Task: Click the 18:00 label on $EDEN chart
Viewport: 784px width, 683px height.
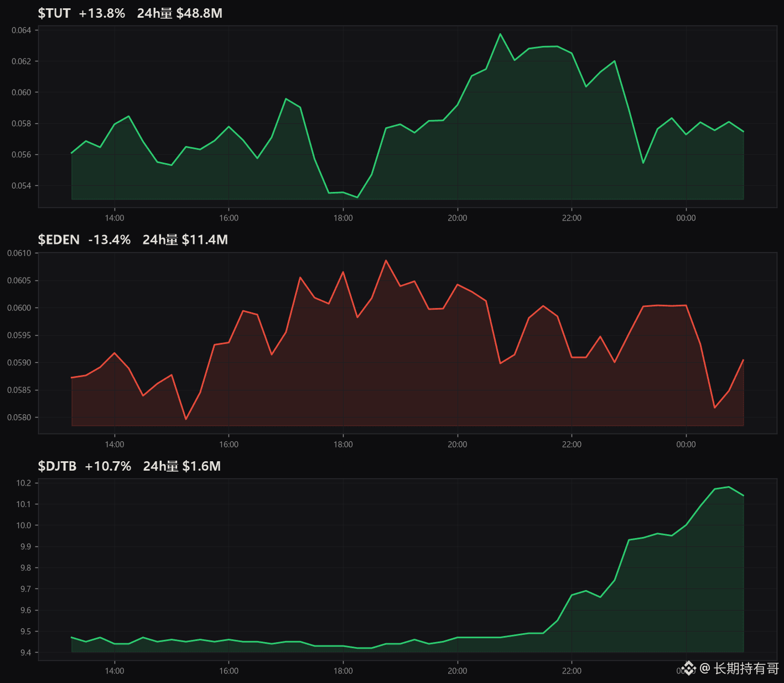Action: pyautogui.click(x=343, y=445)
